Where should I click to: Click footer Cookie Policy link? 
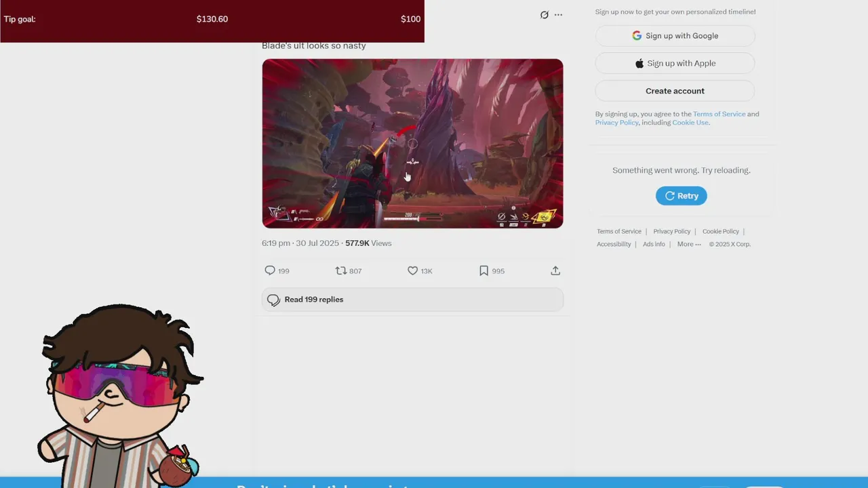(721, 232)
